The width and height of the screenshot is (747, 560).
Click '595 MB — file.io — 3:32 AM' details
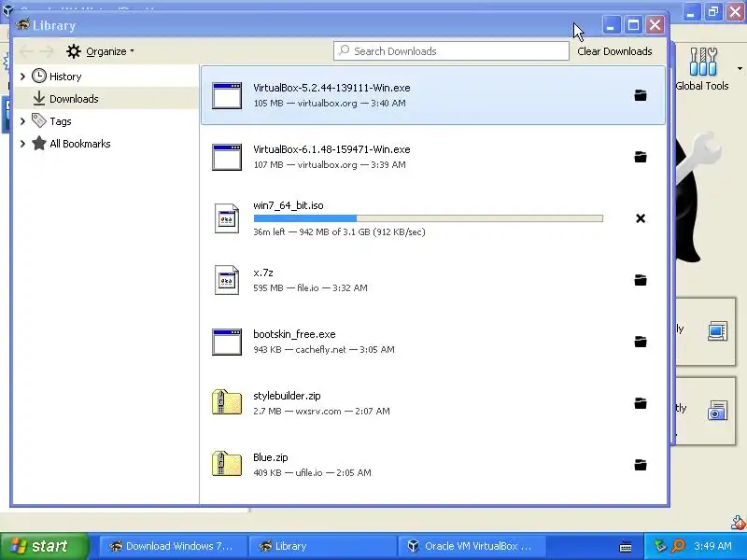(310, 287)
